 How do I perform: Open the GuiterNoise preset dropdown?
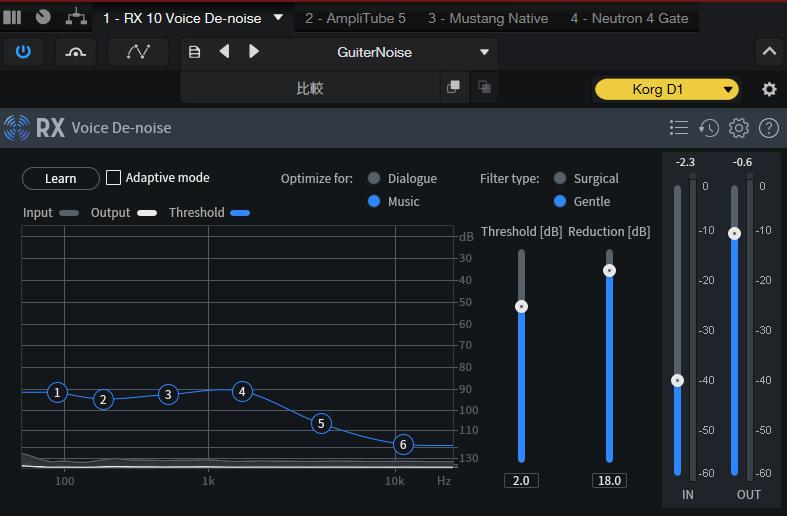click(x=484, y=52)
